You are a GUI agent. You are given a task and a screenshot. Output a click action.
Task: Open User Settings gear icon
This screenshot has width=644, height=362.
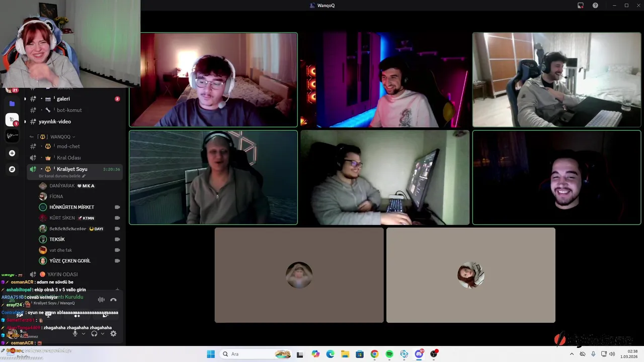coord(113,333)
